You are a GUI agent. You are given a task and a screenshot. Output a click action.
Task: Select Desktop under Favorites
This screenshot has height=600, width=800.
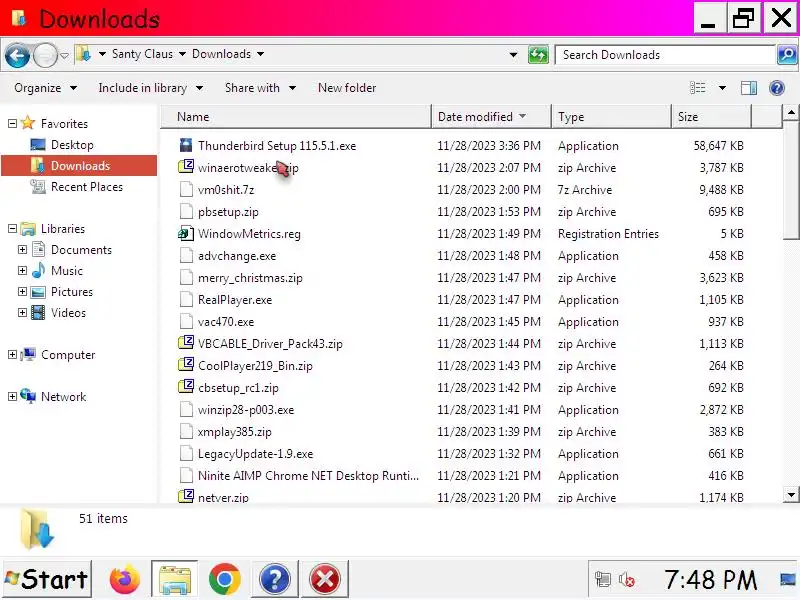point(72,145)
